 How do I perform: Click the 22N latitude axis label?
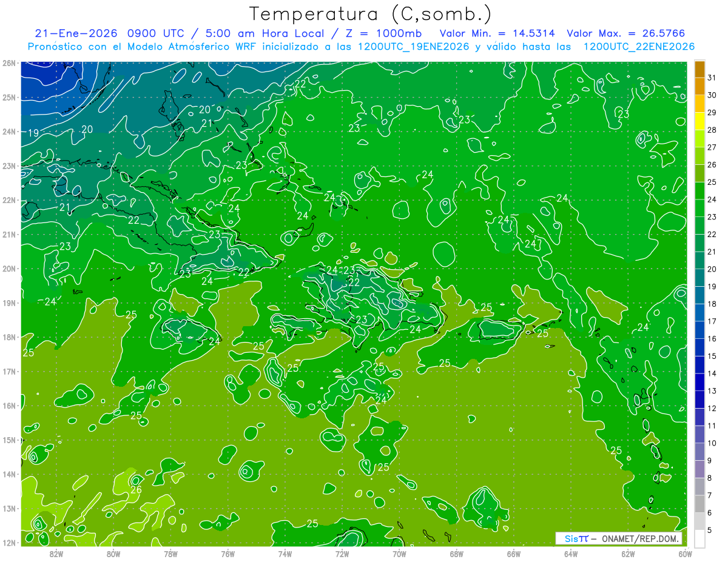pos(9,200)
